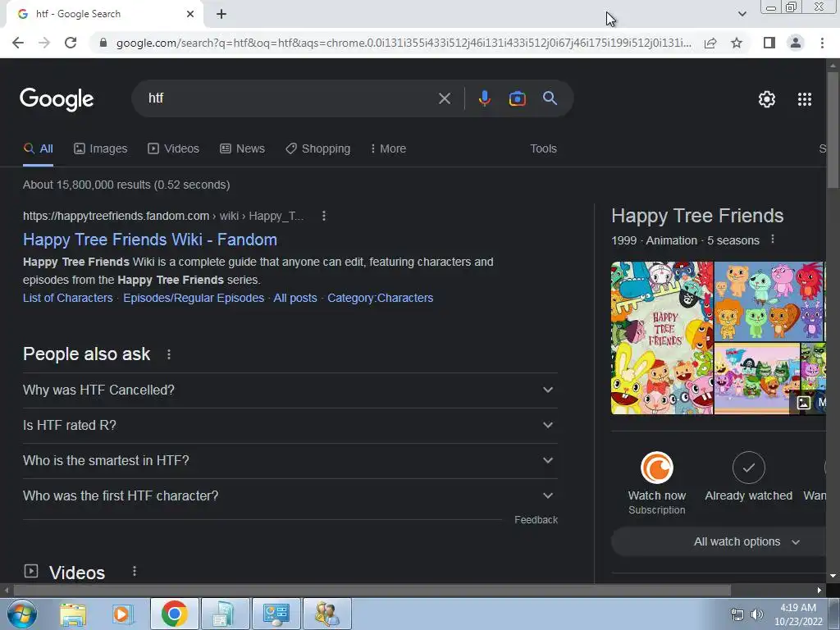Open List of Characters sitelink
This screenshot has height=630, width=840.
point(68,298)
